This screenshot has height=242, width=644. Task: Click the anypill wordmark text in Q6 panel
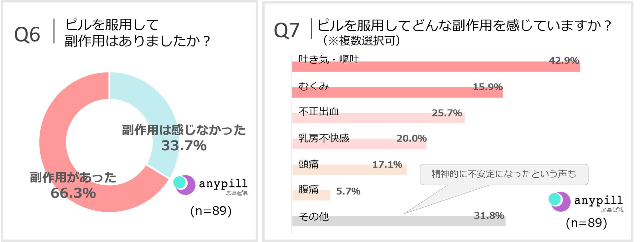(223, 183)
